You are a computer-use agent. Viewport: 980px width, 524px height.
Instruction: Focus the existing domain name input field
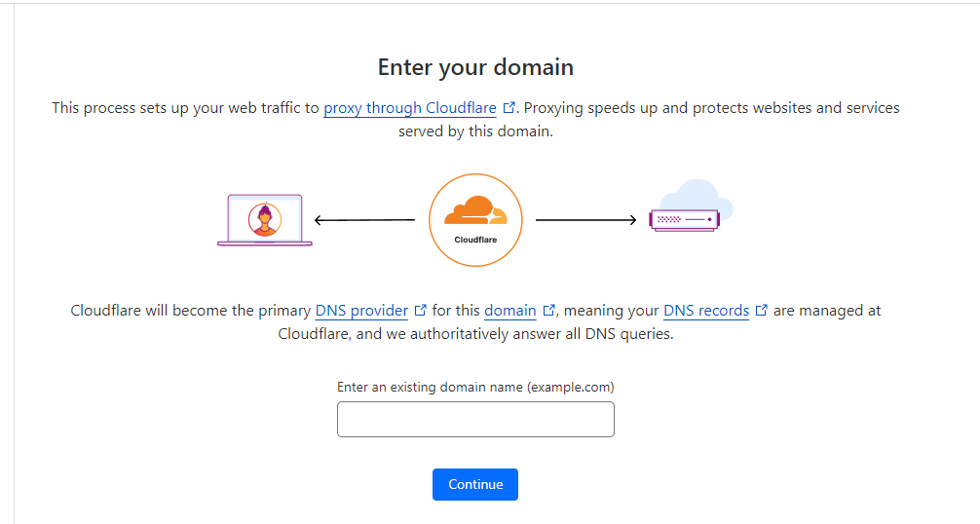(475, 419)
